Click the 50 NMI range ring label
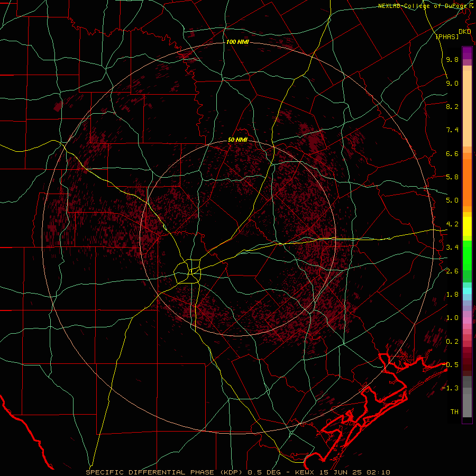 (237, 140)
